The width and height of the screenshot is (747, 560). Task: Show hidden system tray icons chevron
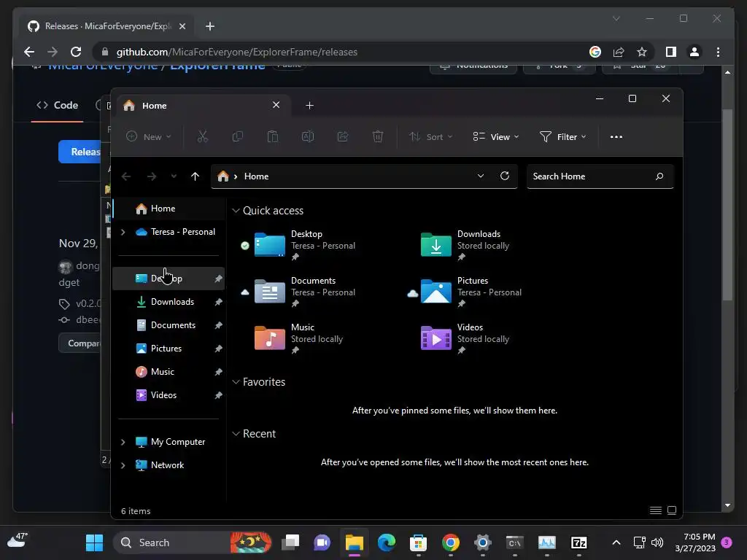tap(616, 542)
